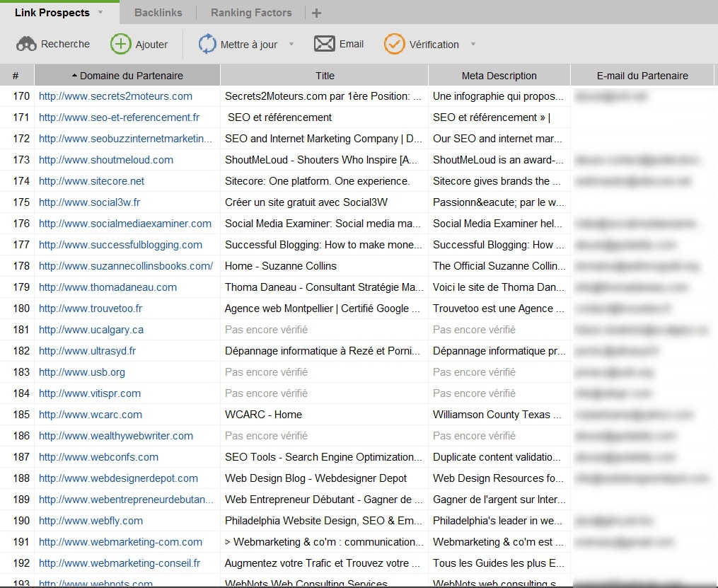Select meta description 'The Official Suzanne Collin...'
The height and width of the screenshot is (588, 718).
coord(499,265)
